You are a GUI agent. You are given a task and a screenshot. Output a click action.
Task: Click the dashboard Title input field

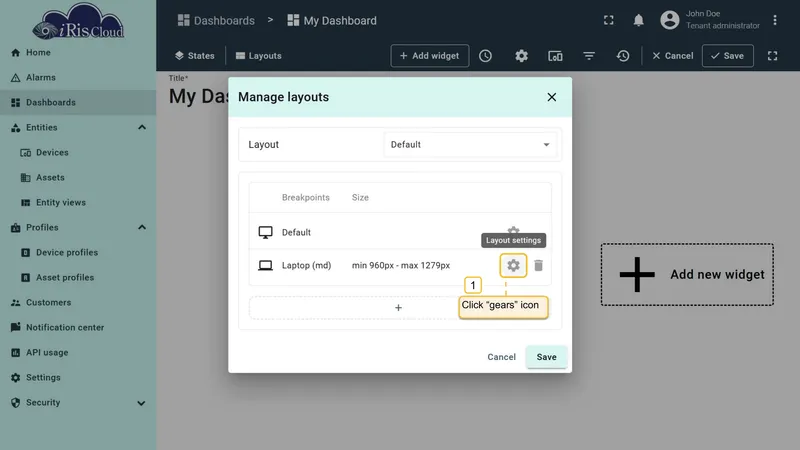[198, 96]
